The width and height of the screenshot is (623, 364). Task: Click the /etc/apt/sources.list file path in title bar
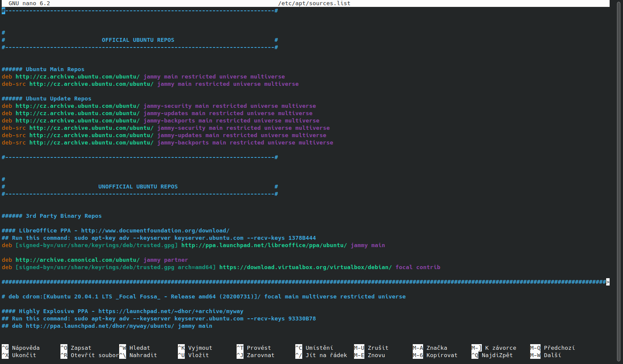314,3
